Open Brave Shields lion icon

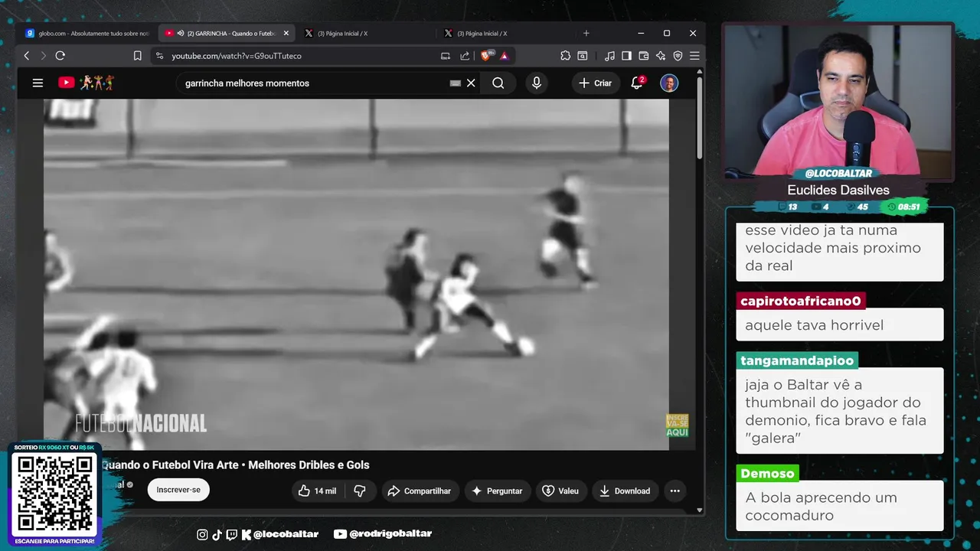486,56
